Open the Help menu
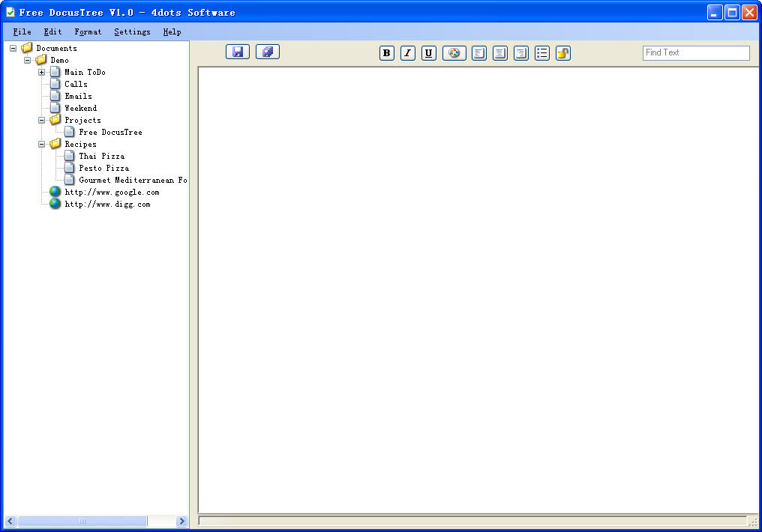762x532 pixels. pos(172,32)
